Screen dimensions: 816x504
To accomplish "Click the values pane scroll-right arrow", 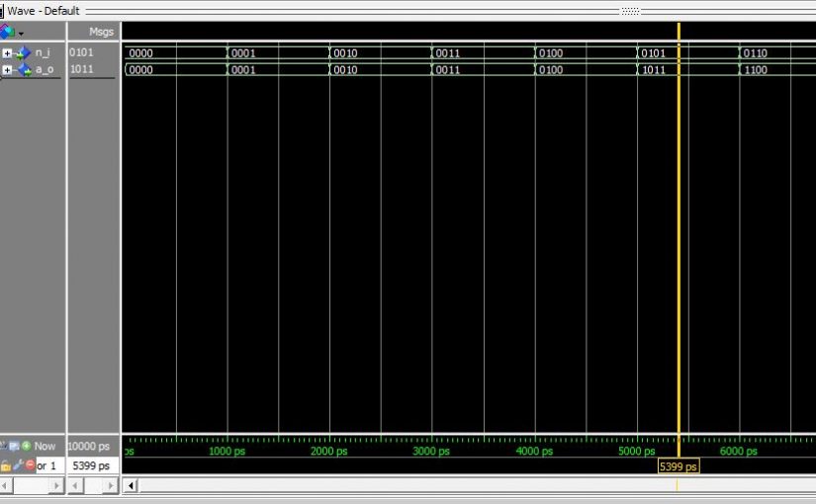I will (x=111, y=486).
